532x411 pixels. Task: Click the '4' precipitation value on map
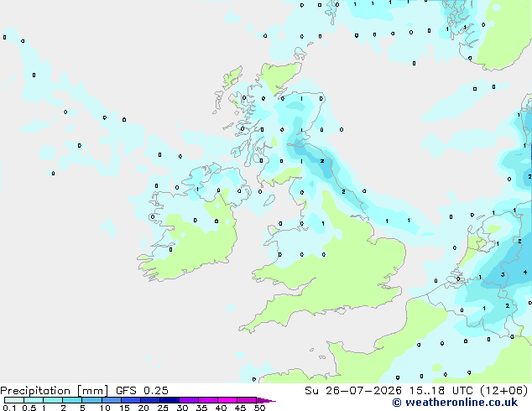tap(525, 272)
